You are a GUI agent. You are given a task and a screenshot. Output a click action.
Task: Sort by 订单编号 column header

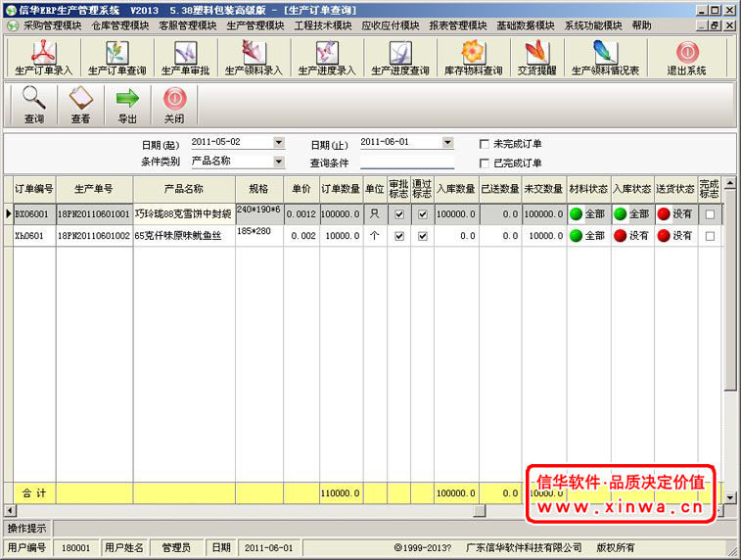[x=34, y=189]
